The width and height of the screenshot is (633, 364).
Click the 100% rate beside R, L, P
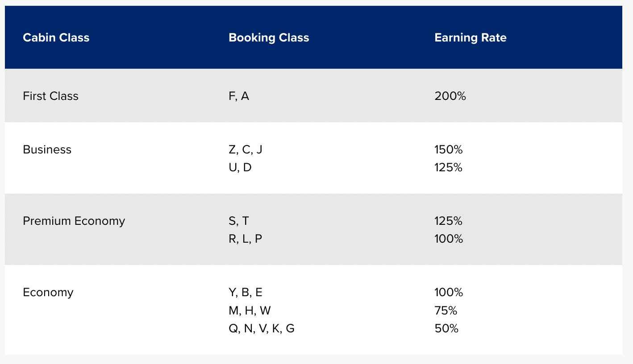449,239
